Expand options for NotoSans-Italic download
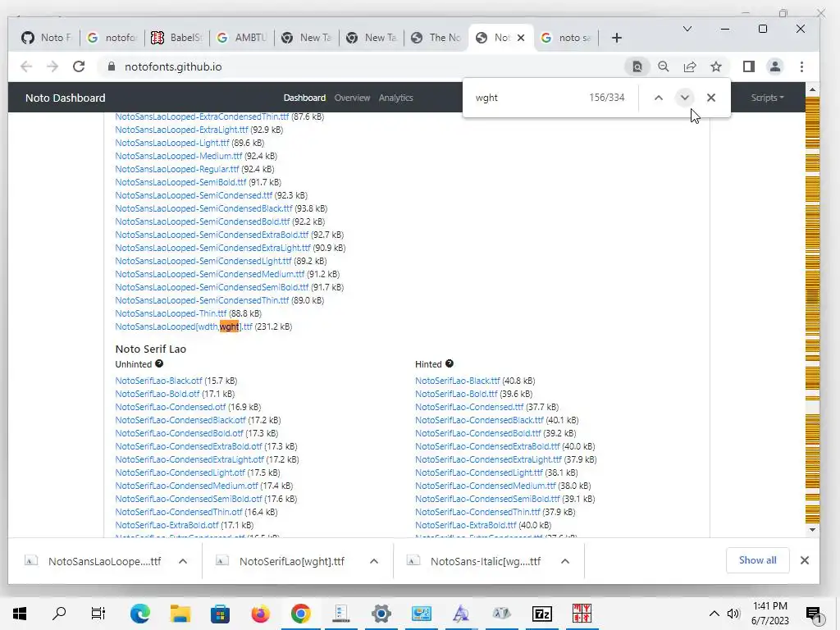The height and width of the screenshot is (630, 840). [x=564, y=561]
